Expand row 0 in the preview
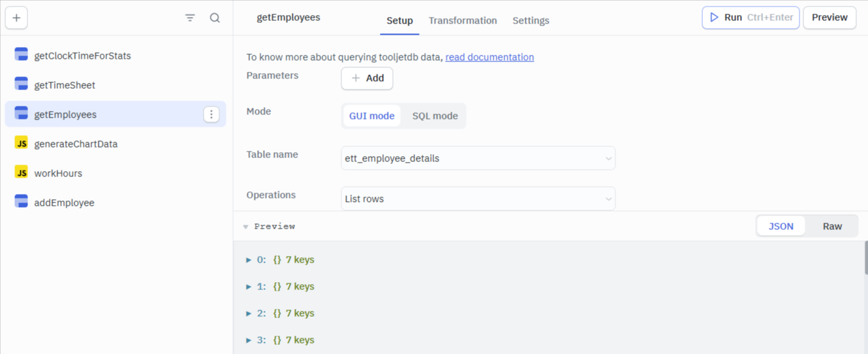Screen dimensions: 868x354 click(x=249, y=260)
